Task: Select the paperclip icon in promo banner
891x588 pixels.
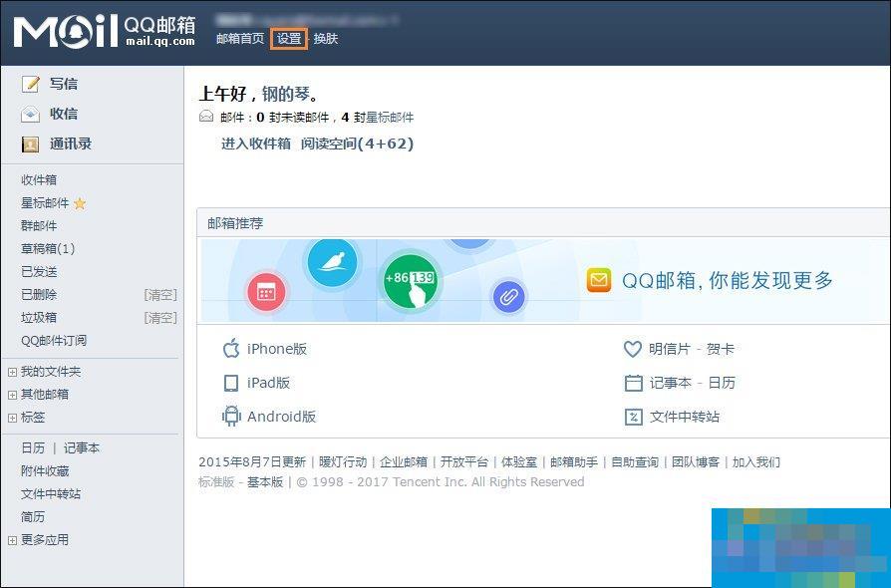Action: [508, 298]
